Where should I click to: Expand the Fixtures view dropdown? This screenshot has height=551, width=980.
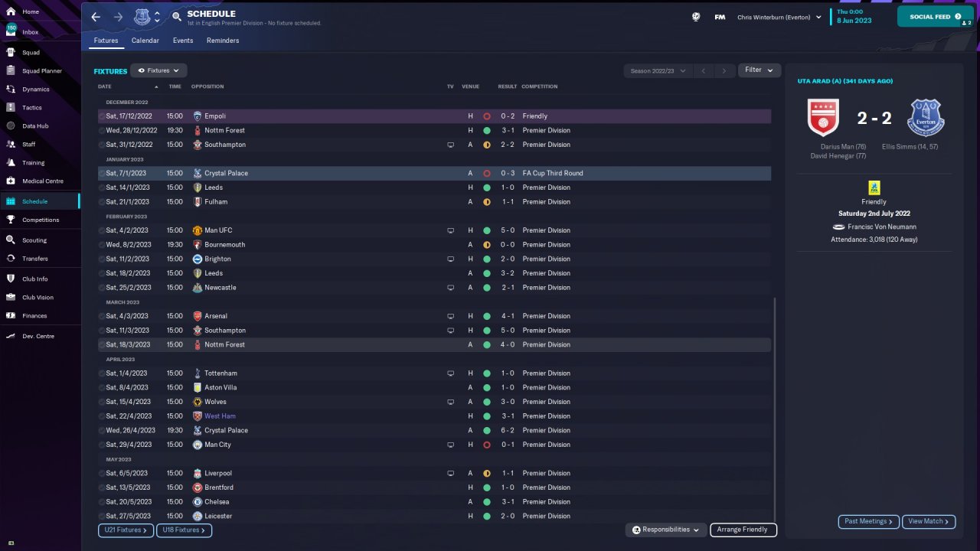[158, 70]
